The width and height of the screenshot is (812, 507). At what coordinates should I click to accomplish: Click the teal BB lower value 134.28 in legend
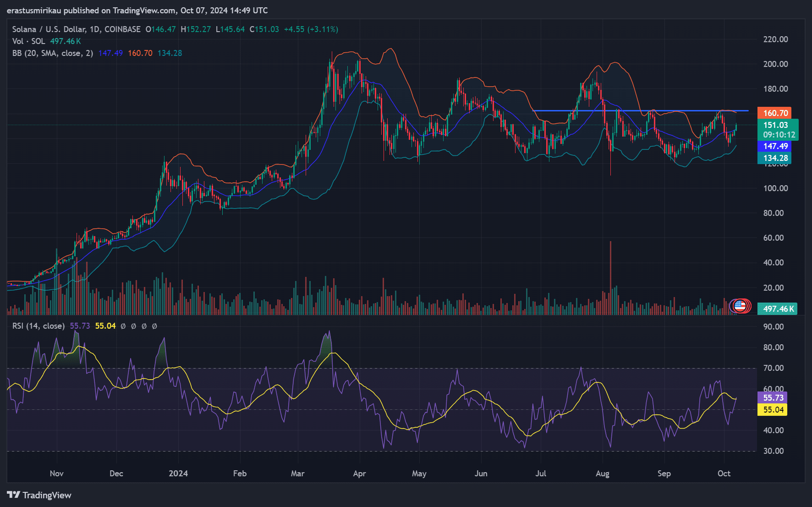click(170, 53)
